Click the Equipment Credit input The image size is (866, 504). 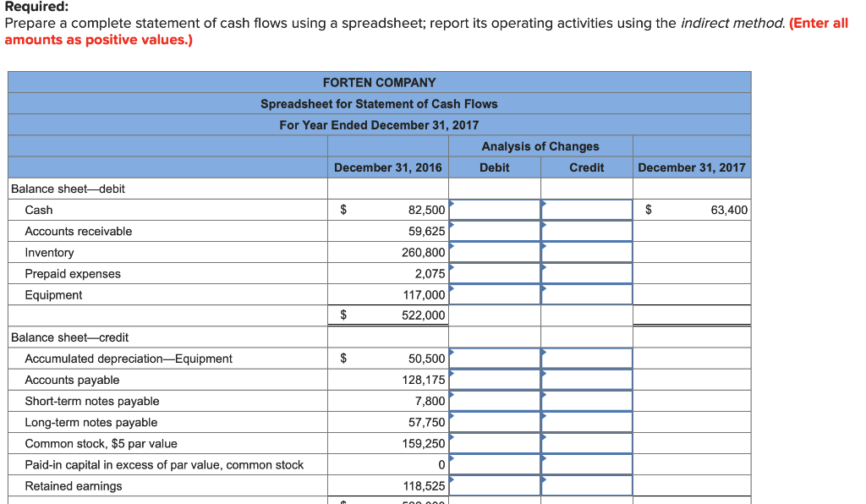(587, 294)
